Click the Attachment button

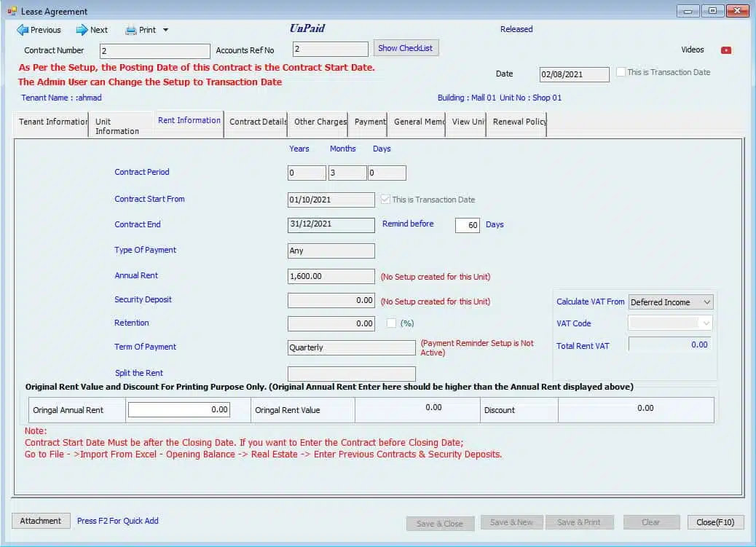point(41,521)
